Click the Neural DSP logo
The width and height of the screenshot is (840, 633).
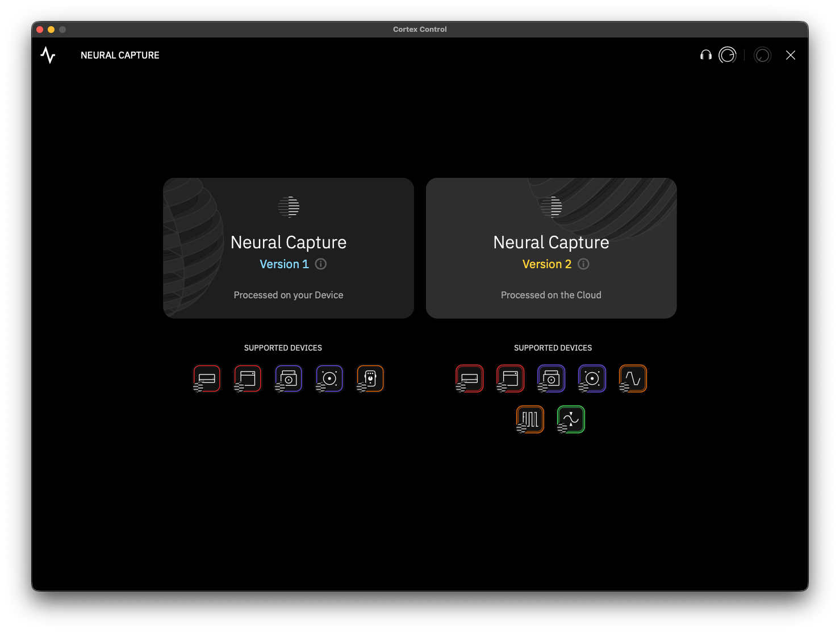pos(48,55)
